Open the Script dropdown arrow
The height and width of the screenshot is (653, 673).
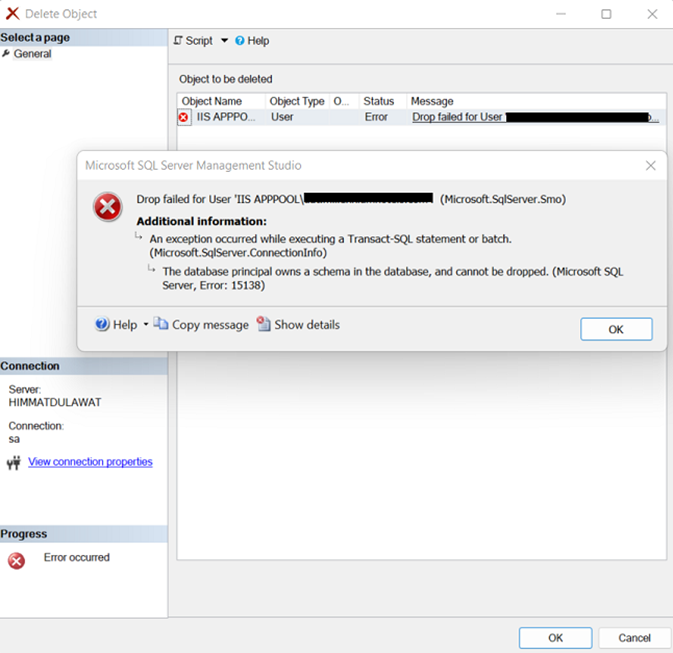coord(224,40)
